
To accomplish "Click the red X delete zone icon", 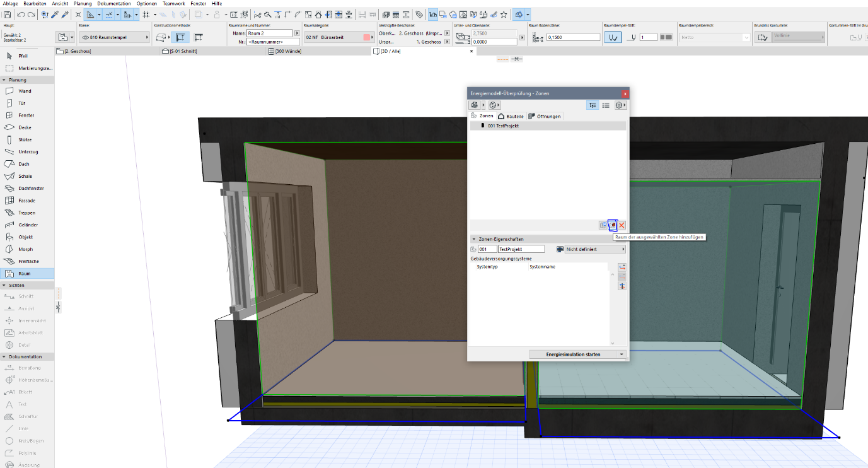I will click(x=622, y=225).
